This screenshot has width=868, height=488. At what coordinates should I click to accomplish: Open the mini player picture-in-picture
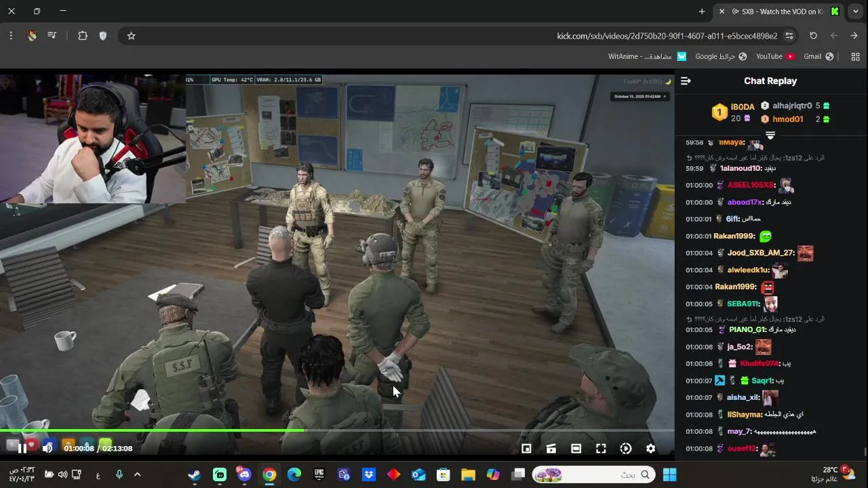[526, 448]
